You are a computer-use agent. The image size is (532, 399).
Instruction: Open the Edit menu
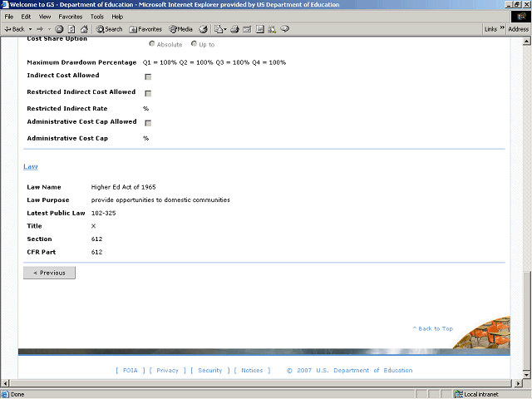click(26, 17)
